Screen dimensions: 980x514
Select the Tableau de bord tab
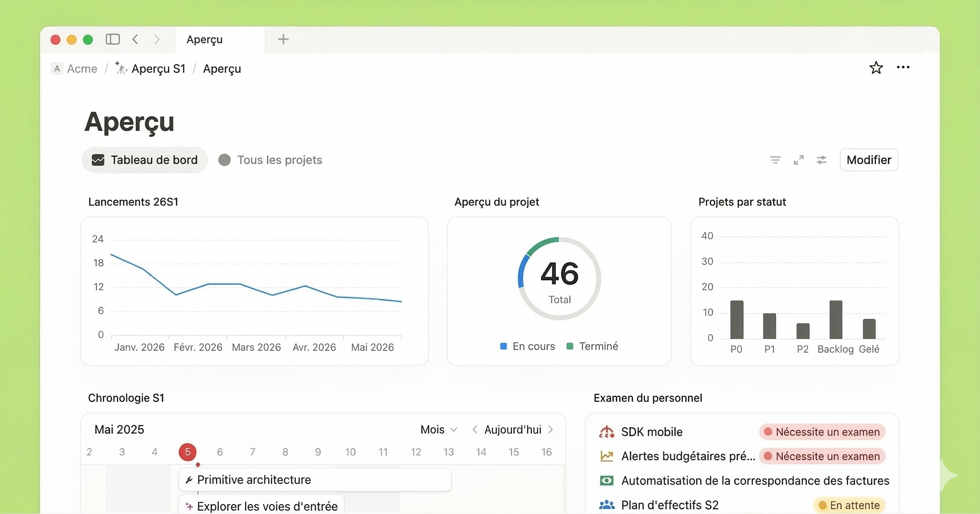pyautogui.click(x=145, y=160)
